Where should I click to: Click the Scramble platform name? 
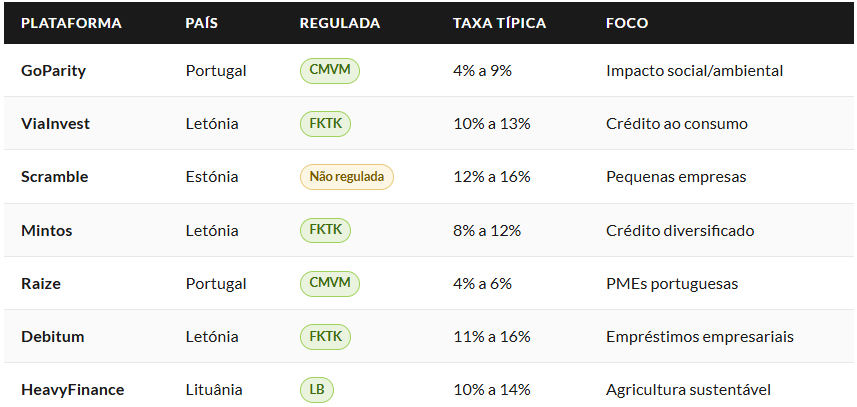coord(55,177)
